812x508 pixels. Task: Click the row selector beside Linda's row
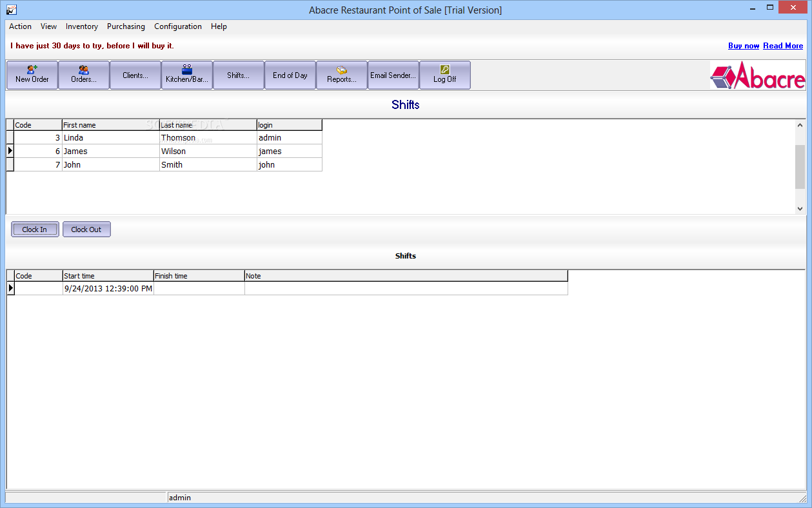click(10, 138)
